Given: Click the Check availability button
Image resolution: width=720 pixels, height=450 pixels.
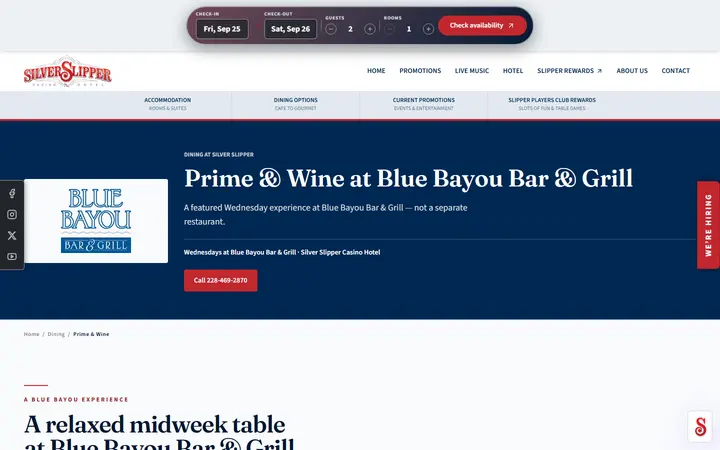Looking at the screenshot, I should (x=482, y=26).
